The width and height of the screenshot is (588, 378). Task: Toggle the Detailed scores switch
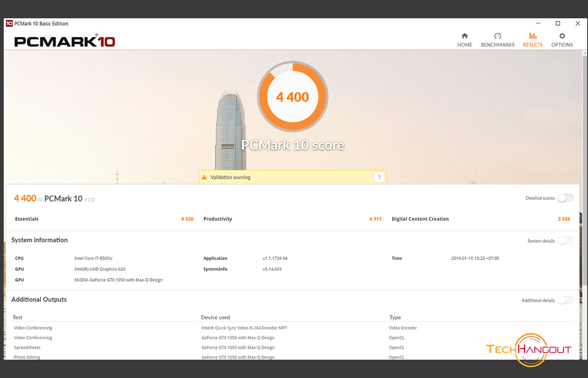click(565, 198)
